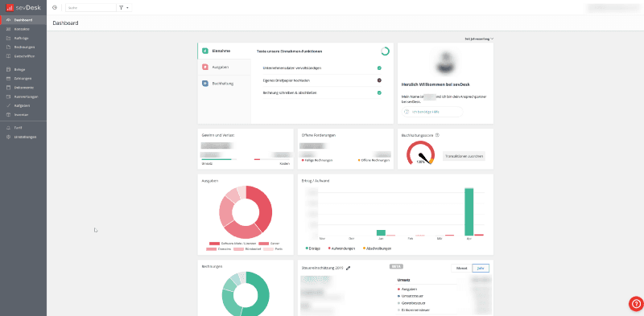Open the clock history icon beside search

pos(55,7)
